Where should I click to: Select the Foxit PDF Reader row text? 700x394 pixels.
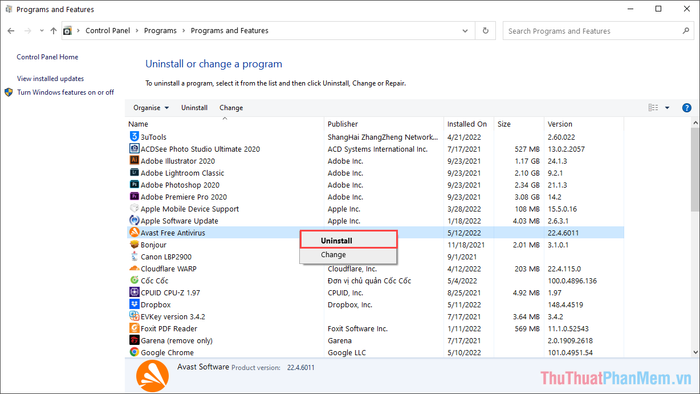pyautogui.click(x=169, y=328)
